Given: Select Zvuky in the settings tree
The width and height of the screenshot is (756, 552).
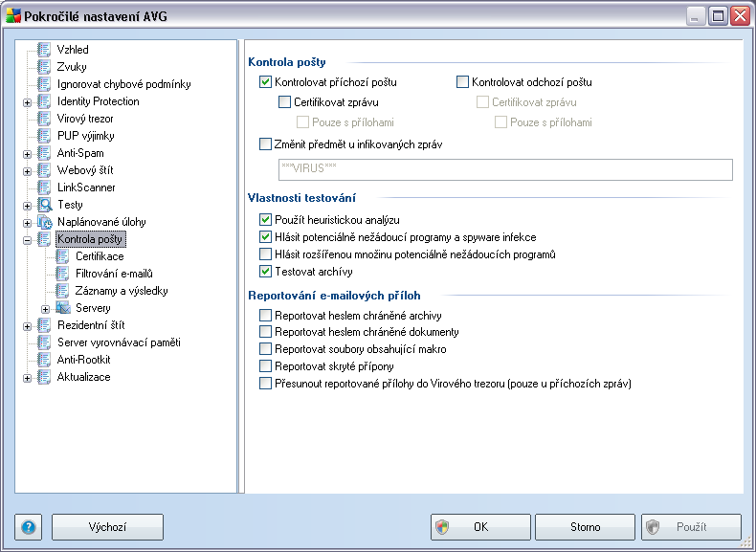Looking at the screenshot, I should coord(72,67).
